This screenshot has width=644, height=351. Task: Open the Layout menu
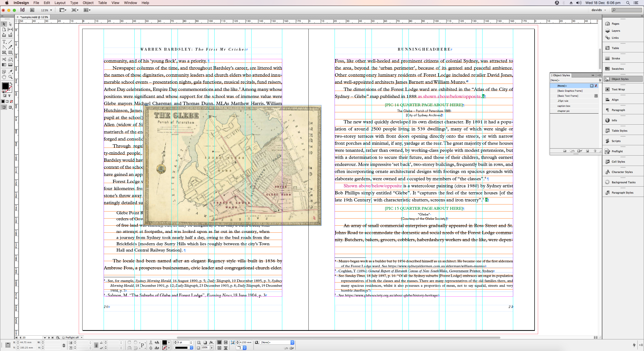[x=60, y=3]
